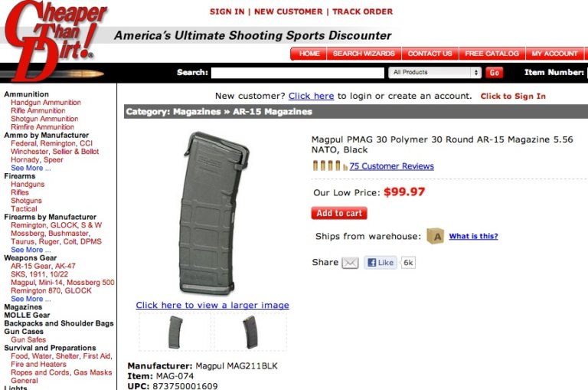
Task: Click the Cheaper Than Dirt logo
Action: (x=54, y=39)
